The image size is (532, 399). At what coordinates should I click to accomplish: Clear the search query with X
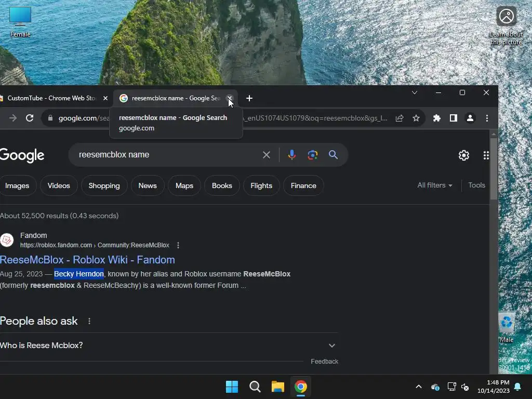click(267, 155)
